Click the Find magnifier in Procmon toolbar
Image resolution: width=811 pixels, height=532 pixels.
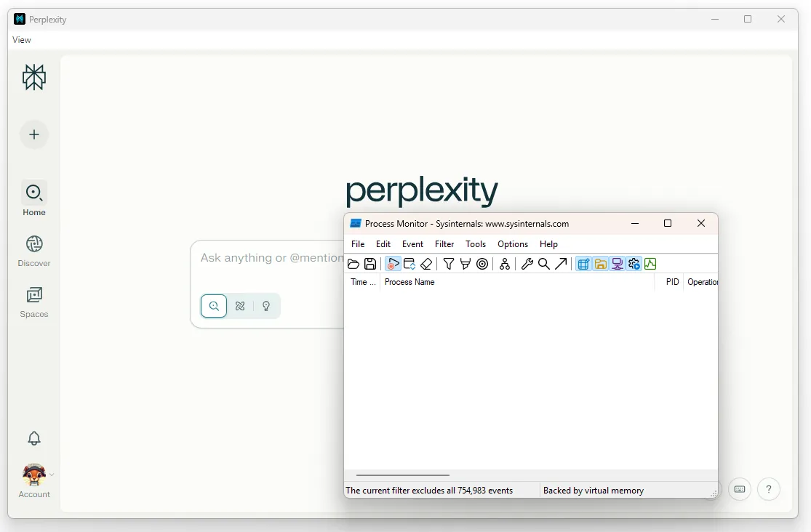coord(543,264)
